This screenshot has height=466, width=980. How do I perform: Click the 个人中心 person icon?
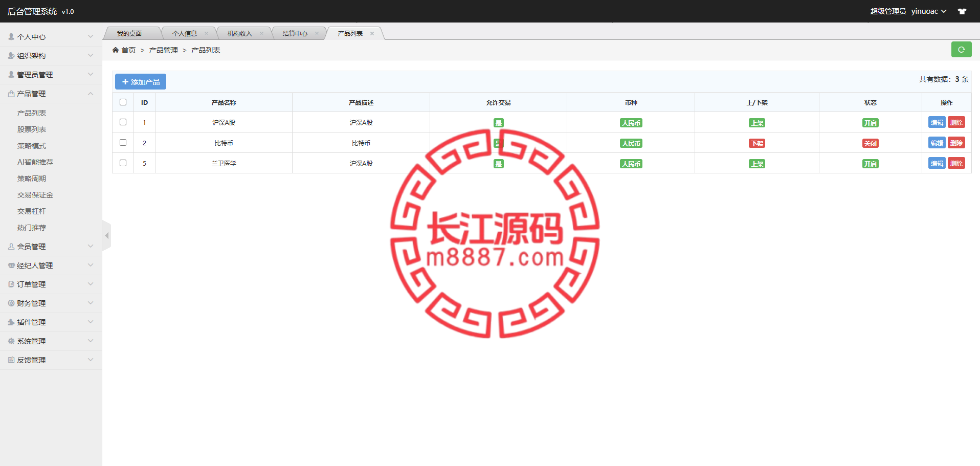coord(11,37)
